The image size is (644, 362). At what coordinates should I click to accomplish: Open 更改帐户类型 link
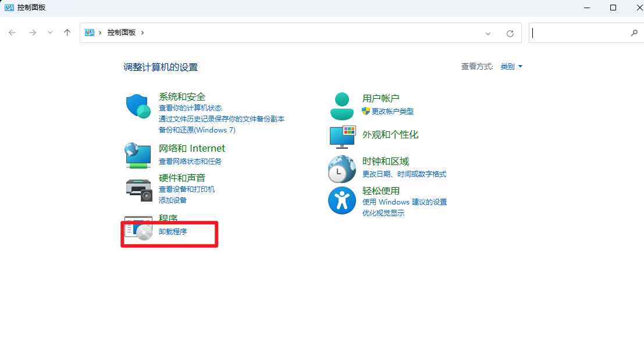pos(393,111)
